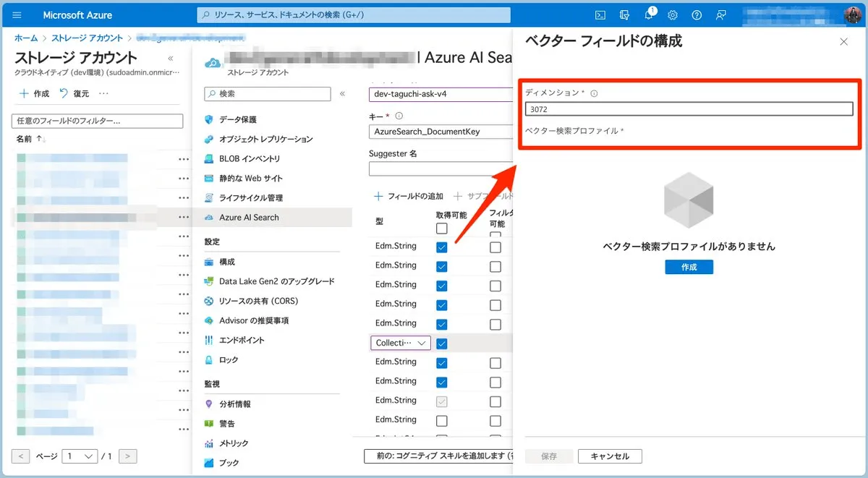
Task: Enable filterable for first Edm.String field
Action: pos(495,247)
